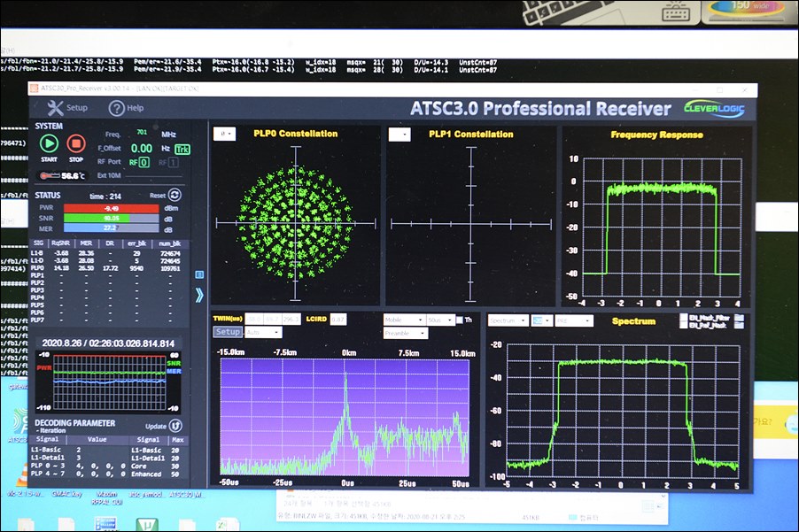
Task: Toggle the Th checkbox
Action: click(x=460, y=320)
